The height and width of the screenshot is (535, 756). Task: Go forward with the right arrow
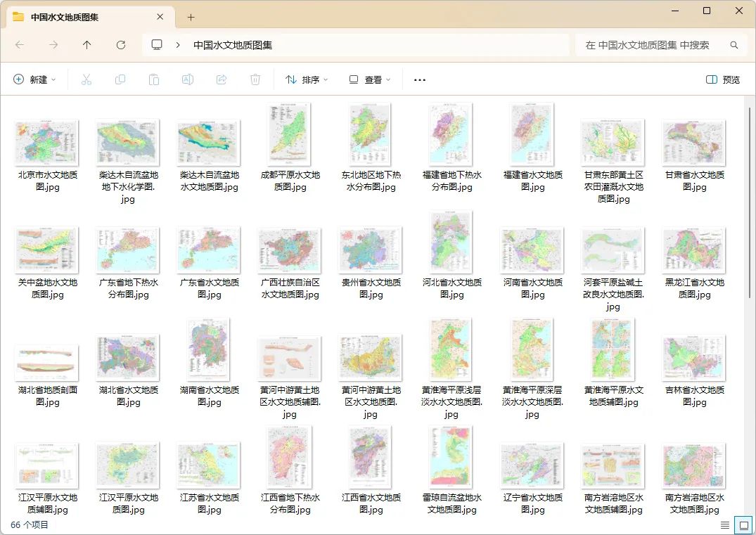coord(53,45)
